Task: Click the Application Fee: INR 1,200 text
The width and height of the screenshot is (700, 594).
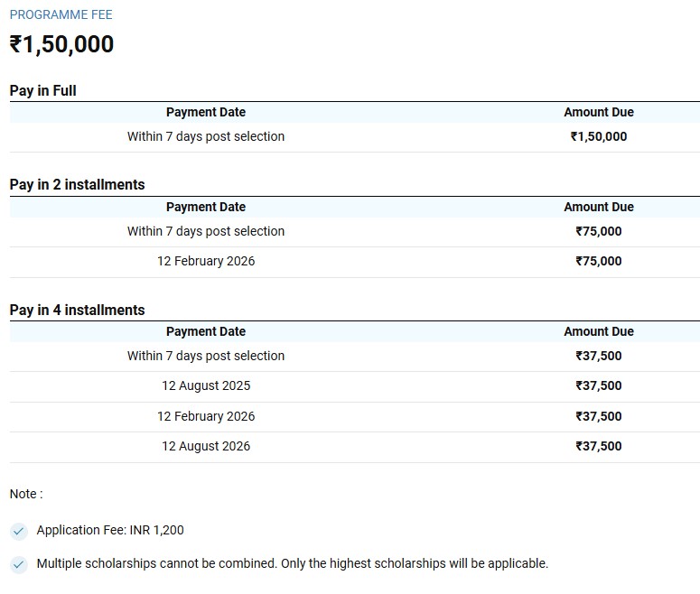Action: point(110,530)
